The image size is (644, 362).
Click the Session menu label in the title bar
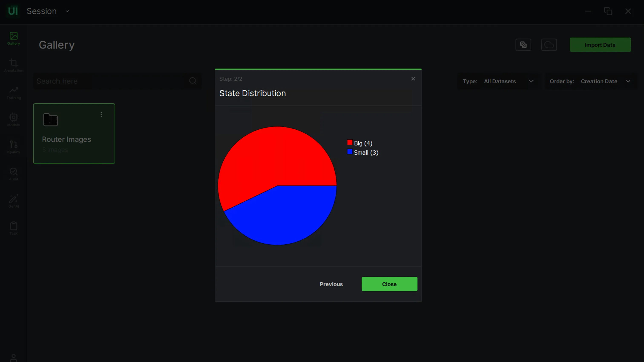click(x=42, y=11)
